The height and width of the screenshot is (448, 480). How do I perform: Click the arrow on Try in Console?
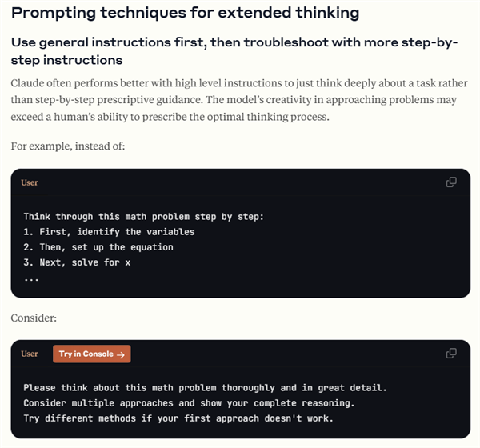(x=121, y=354)
